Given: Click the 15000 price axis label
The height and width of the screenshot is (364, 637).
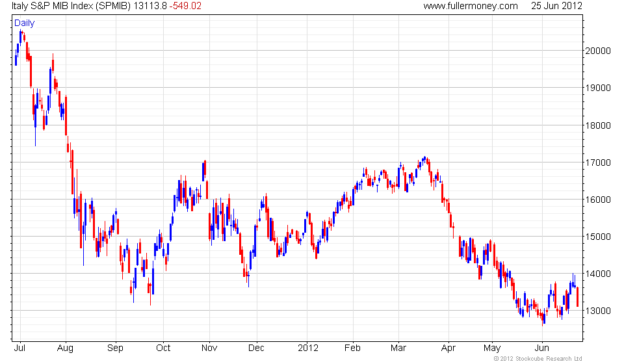Looking at the screenshot, I should pos(597,237).
